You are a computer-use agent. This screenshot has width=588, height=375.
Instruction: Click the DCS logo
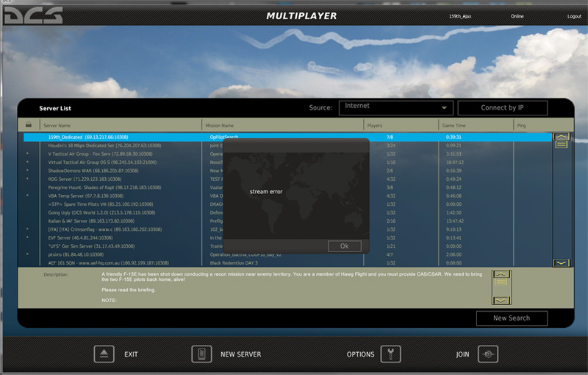point(33,15)
